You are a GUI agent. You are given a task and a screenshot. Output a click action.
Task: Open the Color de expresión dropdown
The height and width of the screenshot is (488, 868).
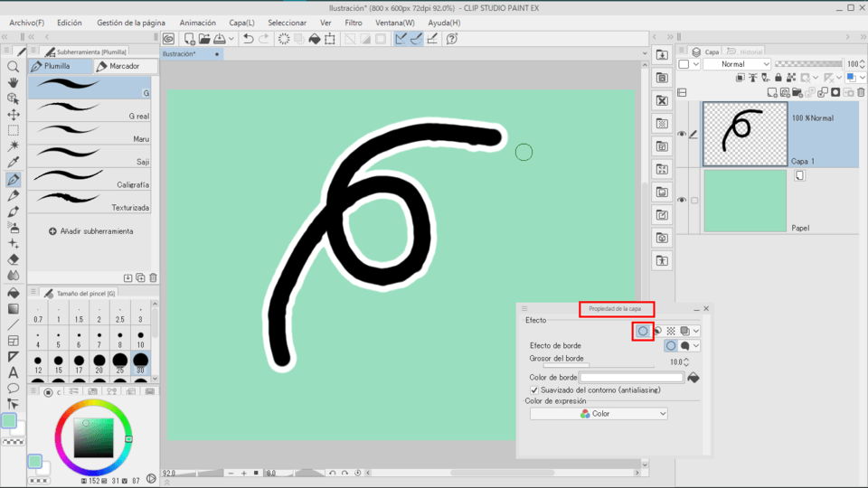coord(599,414)
